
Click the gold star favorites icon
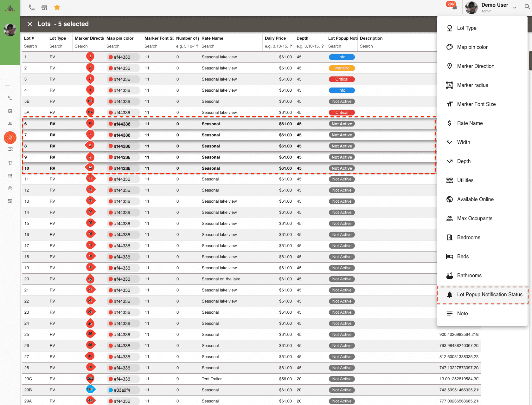(57, 7)
